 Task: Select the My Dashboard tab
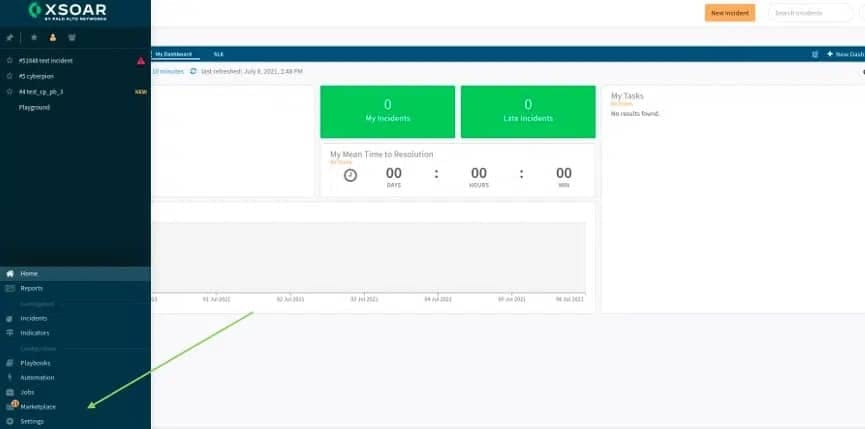172,54
